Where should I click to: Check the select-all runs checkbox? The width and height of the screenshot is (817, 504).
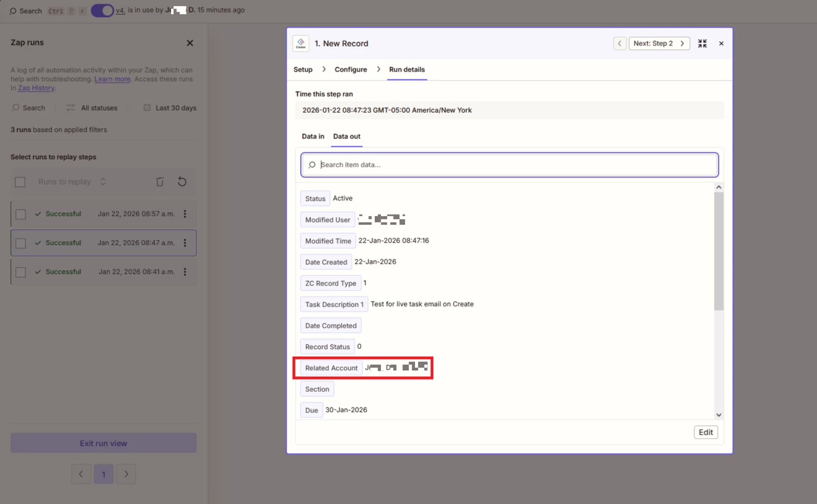point(20,182)
